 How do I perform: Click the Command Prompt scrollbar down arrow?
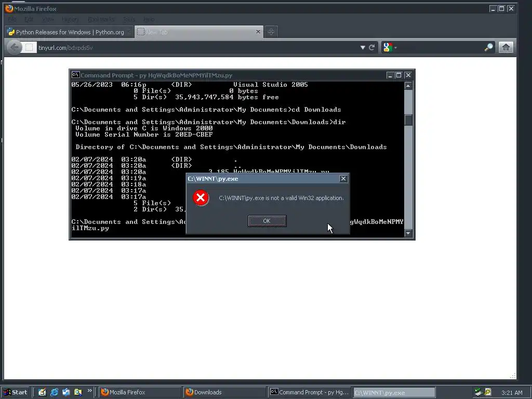pos(408,233)
